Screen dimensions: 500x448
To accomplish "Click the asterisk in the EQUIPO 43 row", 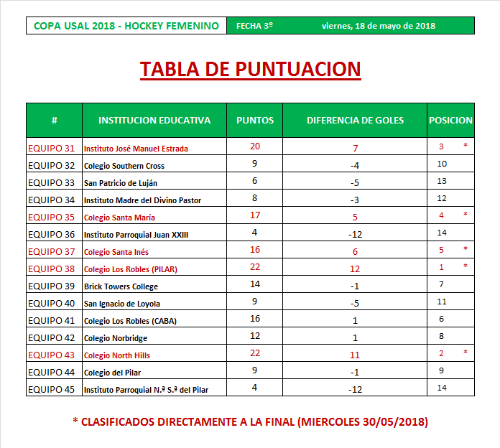I will pos(466,352).
